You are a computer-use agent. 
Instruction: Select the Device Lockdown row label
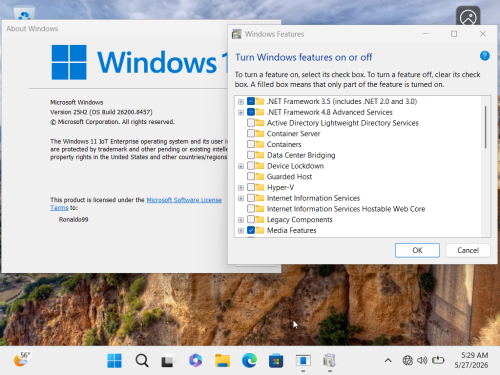[295, 166]
